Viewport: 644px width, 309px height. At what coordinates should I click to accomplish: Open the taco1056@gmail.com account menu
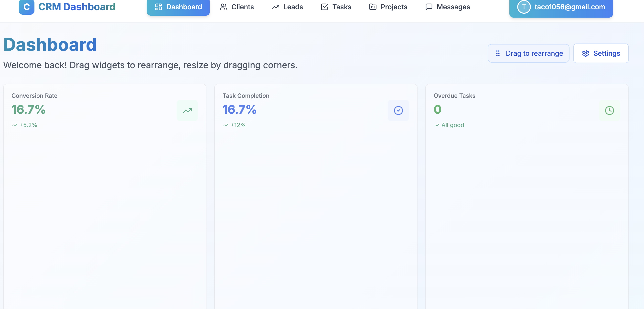coord(561,8)
